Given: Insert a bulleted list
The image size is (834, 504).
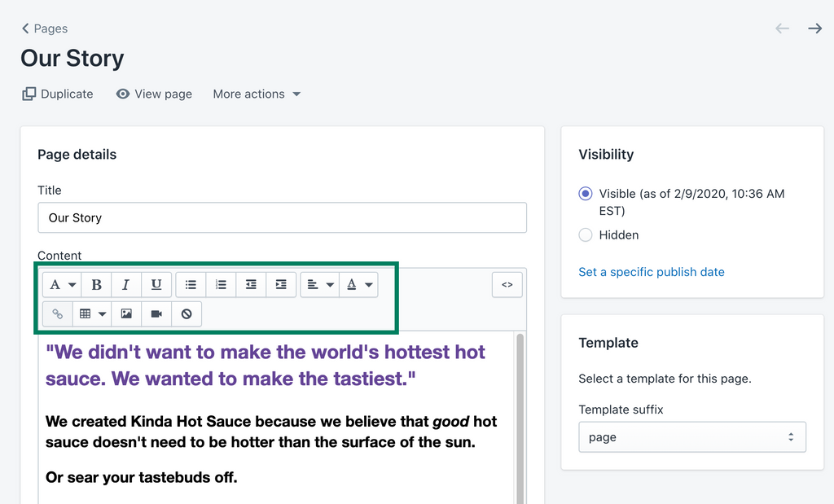Looking at the screenshot, I should [x=191, y=285].
